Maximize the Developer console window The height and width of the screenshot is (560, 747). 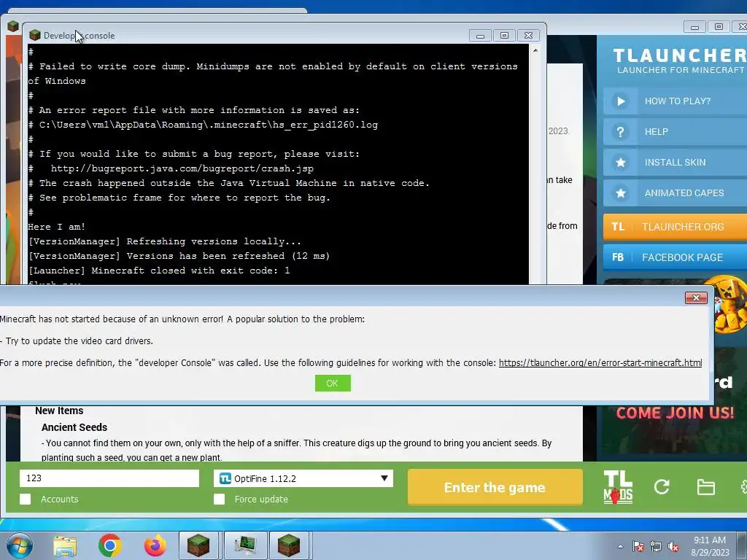pyautogui.click(x=504, y=36)
